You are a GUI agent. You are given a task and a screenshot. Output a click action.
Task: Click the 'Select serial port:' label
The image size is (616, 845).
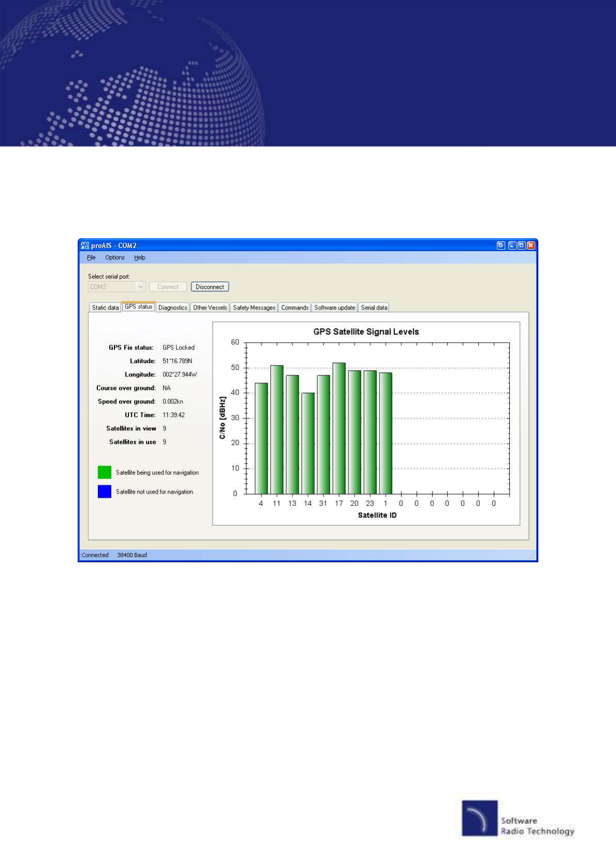coord(109,276)
